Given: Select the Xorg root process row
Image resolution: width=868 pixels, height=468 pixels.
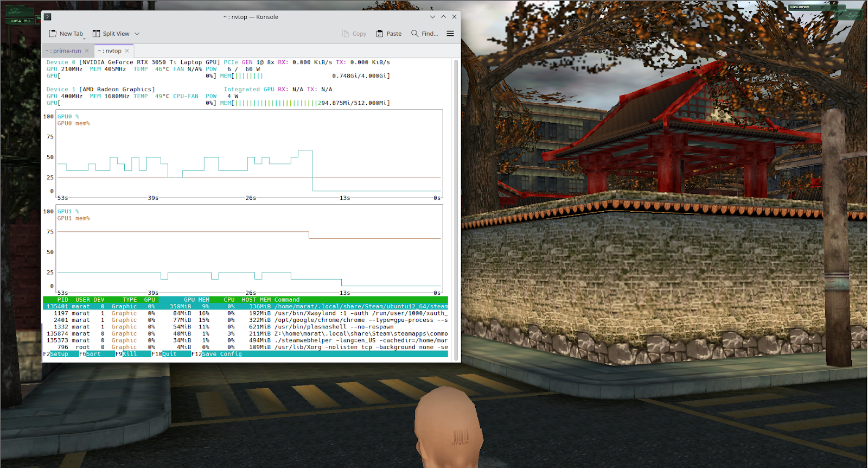Looking at the screenshot, I should (x=246, y=347).
